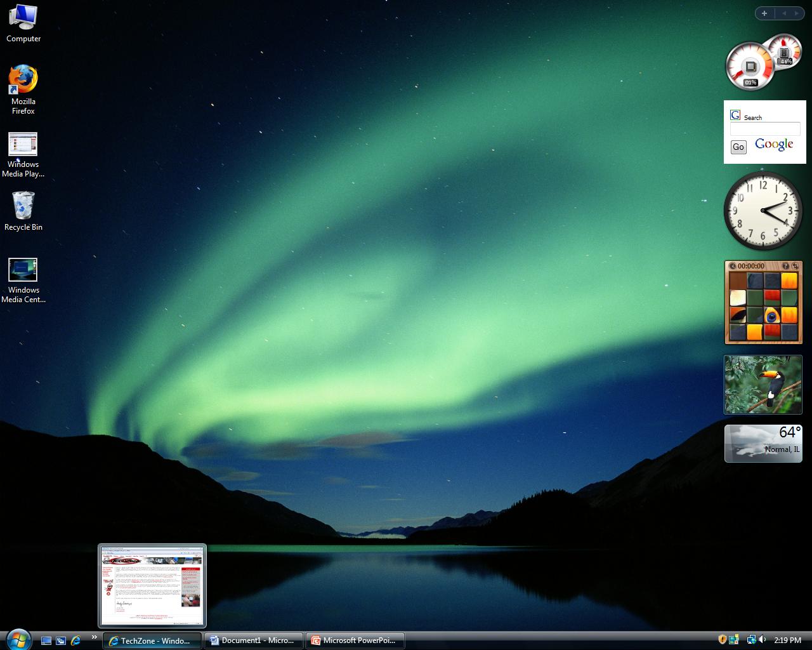
Task: Select the Windows Media Player desktop shortcut
Action: (23, 155)
